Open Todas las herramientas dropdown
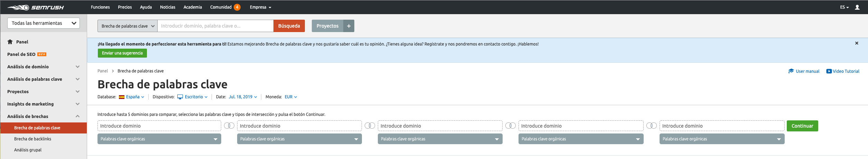 (x=44, y=23)
